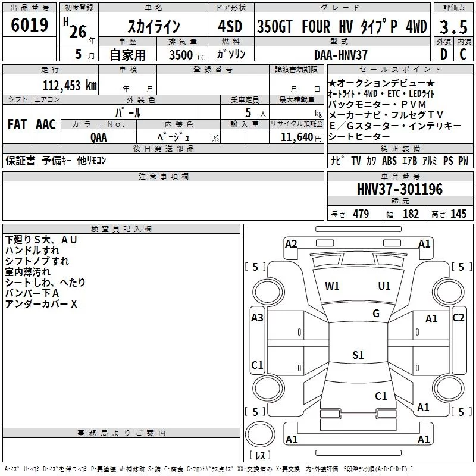Click the length value 479
476x476 pixels.
point(361,214)
